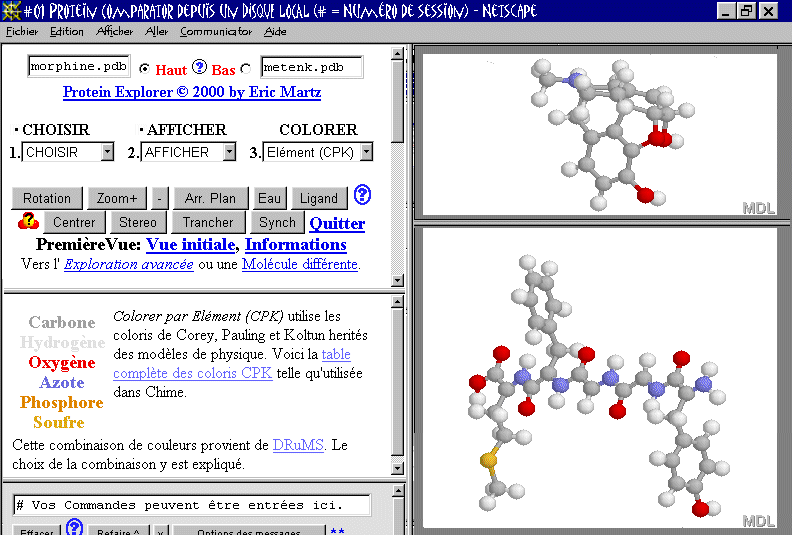Click the Oxygène red legend label
Viewport: 792px width, 535px height.
62,362
